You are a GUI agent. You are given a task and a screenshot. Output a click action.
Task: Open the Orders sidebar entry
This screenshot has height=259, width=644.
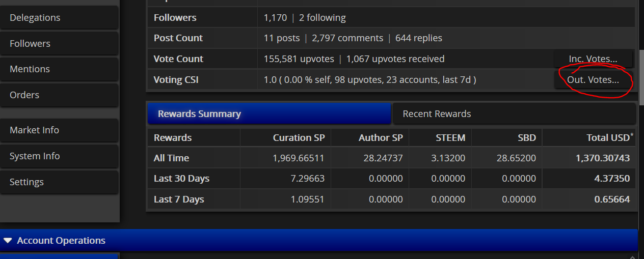coord(59,95)
